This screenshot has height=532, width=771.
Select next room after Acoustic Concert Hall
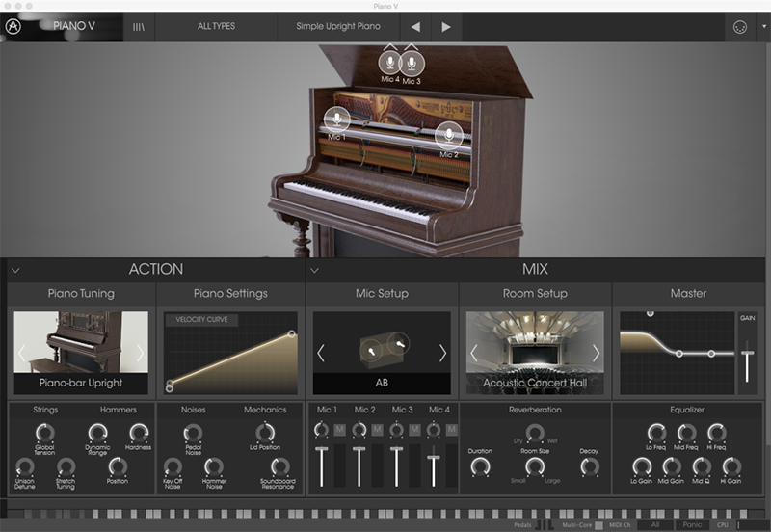click(x=596, y=353)
